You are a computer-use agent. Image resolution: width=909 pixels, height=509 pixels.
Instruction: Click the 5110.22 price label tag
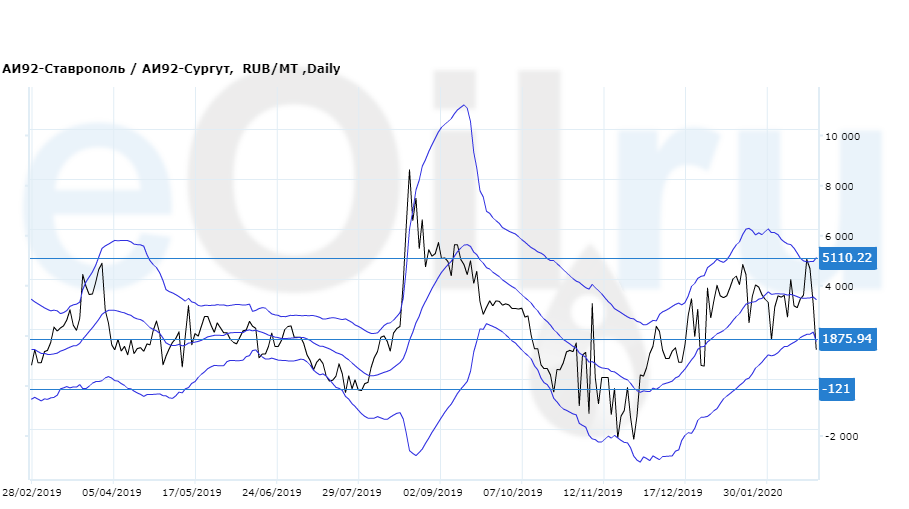pyautogui.click(x=847, y=258)
